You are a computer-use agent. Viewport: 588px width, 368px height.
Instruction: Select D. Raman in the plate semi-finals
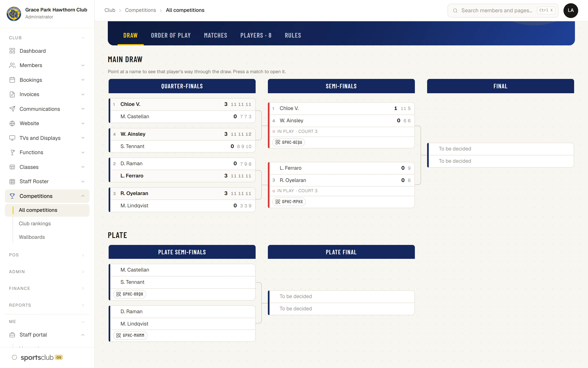(183, 312)
